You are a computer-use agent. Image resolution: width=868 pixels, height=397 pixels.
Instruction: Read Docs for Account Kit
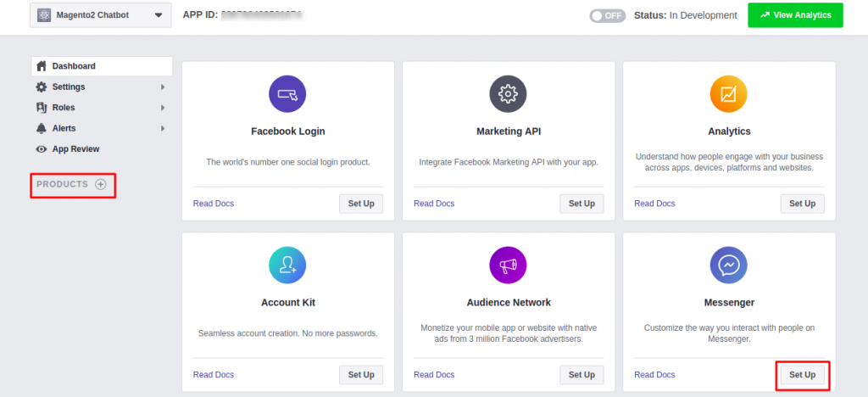[213, 375]
